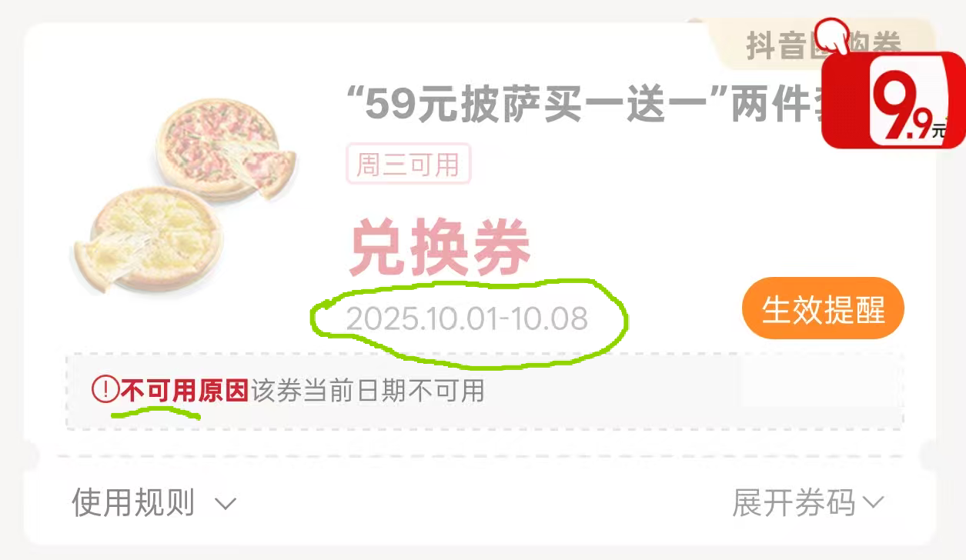Click the bold 不可用原因 label
Image resolution: width=966 pixels, height=560 pixels.
click(x=185, y=390)
